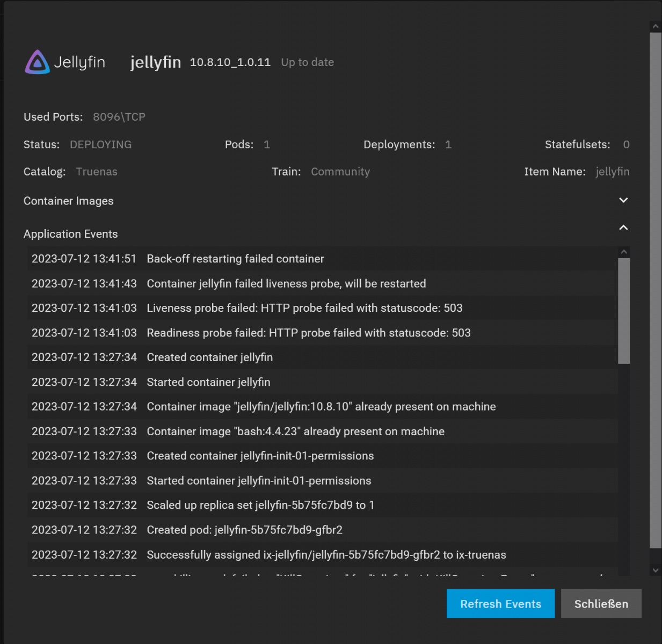The image size is (662, 644).
Task: Select the 'Successfully assigned ix-jellyfin' event
Action: click(x=322, y=555)
